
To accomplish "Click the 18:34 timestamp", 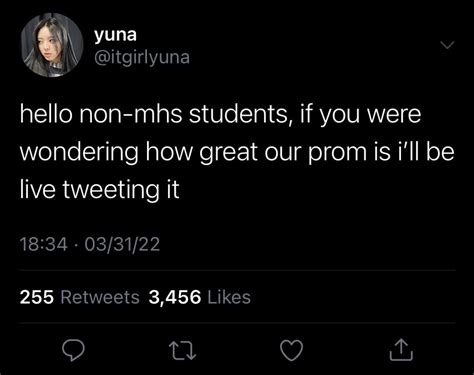I will pyautogui.click(x=43, y=244).
